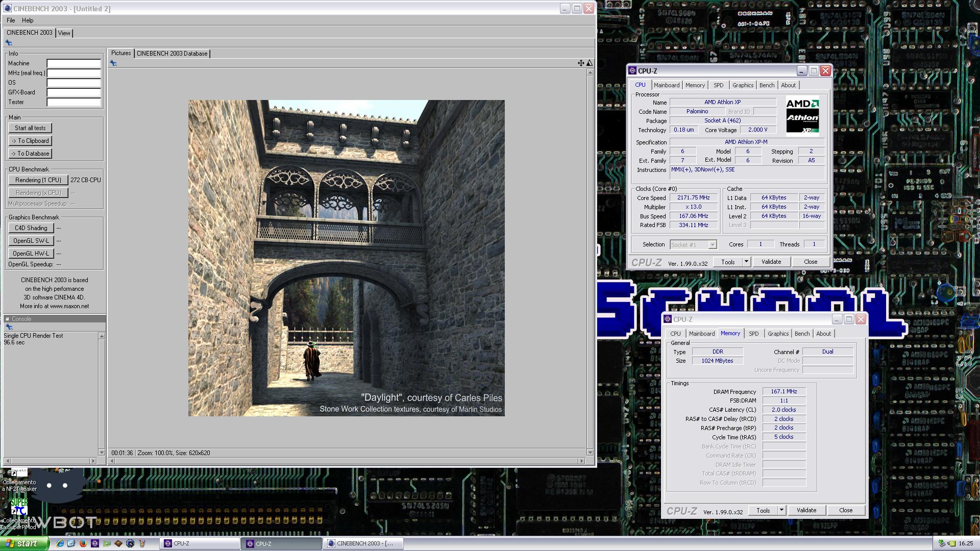Run OpenGL SW-L benchmark
The height and width of the screenshot is (551, 980).
pos(31,241)
